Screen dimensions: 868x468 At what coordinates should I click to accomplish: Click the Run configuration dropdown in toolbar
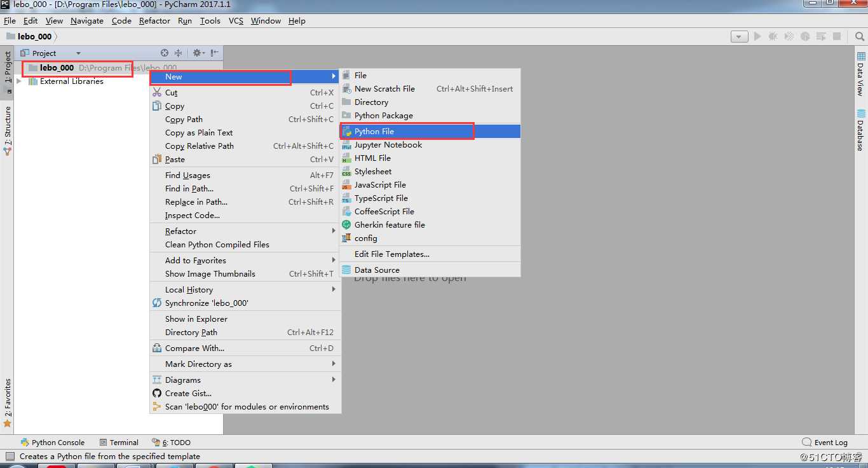coord(739,37)
